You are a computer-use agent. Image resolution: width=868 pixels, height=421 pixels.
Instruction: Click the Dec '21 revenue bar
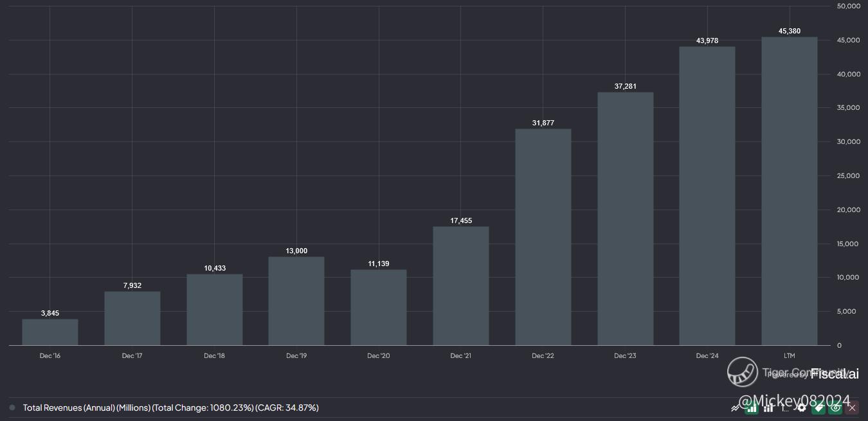(x=461, y=286)
